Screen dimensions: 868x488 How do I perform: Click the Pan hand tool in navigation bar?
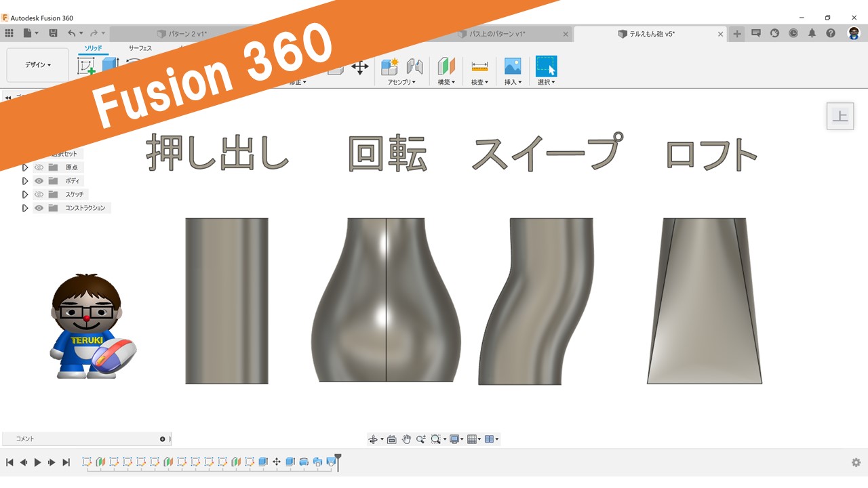[406, 439]
